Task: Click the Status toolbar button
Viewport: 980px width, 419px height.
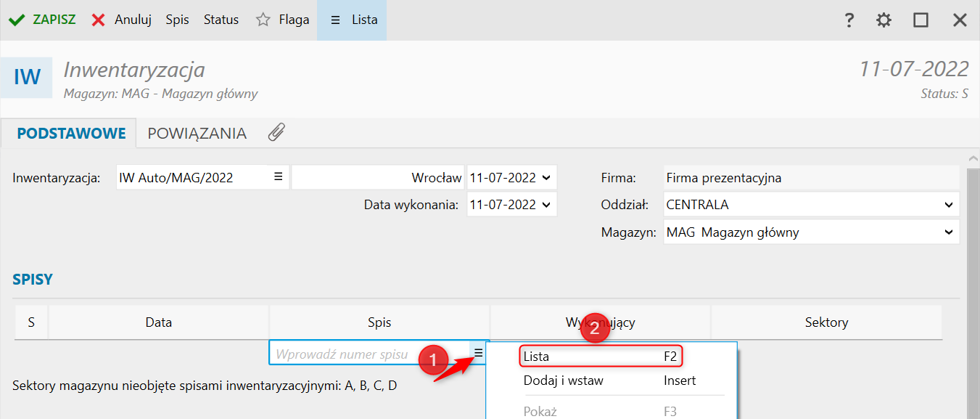Action: pyautogui.click(x=221, y=20)
